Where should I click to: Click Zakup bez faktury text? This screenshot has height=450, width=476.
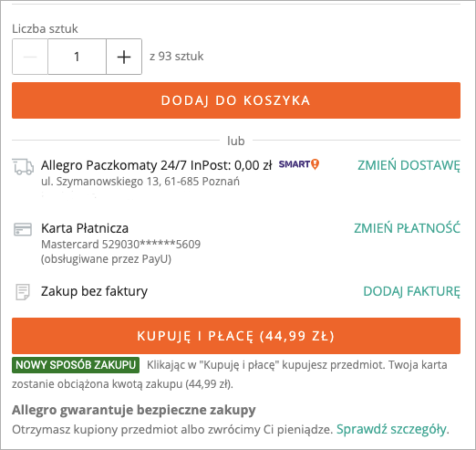click(94, 291)
